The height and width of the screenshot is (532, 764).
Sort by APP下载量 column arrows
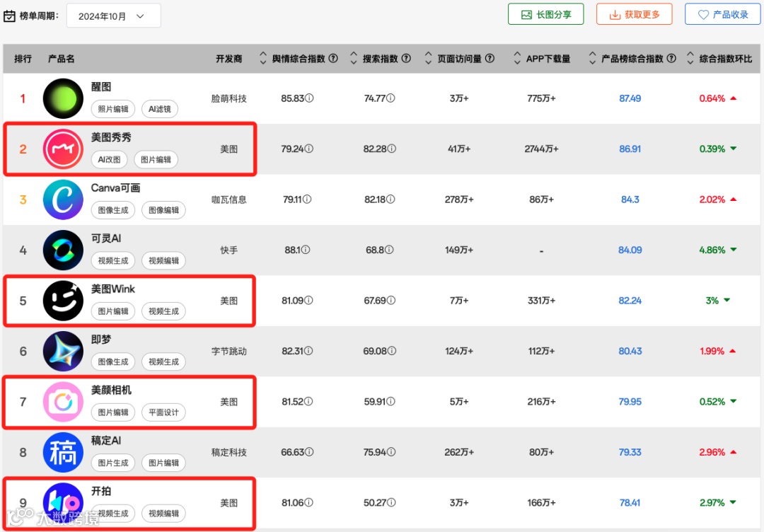tap(517, 59)
